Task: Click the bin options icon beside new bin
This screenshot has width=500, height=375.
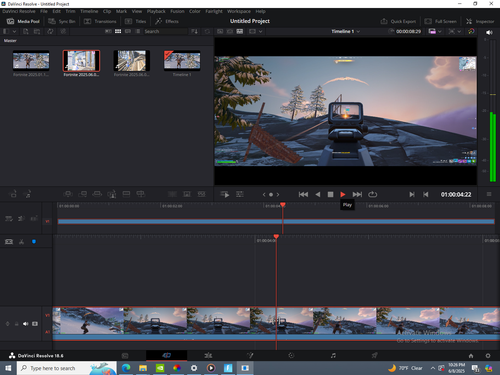Action: pyautogui.click(x=28, y=194)
